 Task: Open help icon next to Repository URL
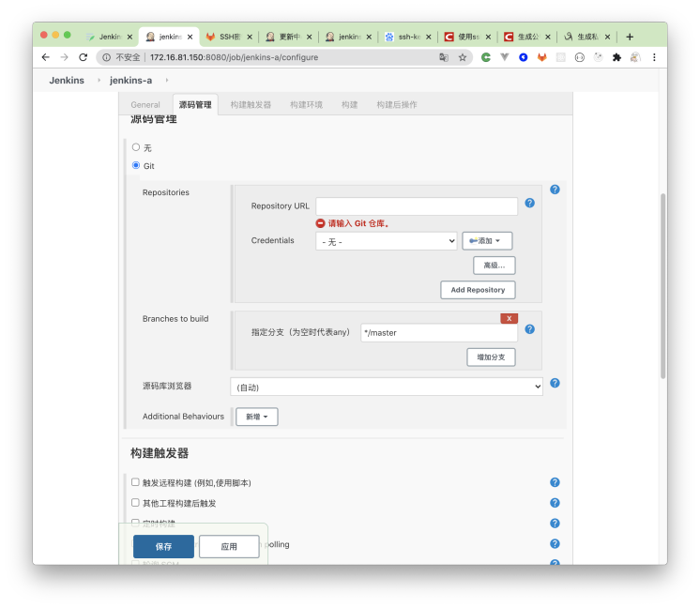(529, 203)
